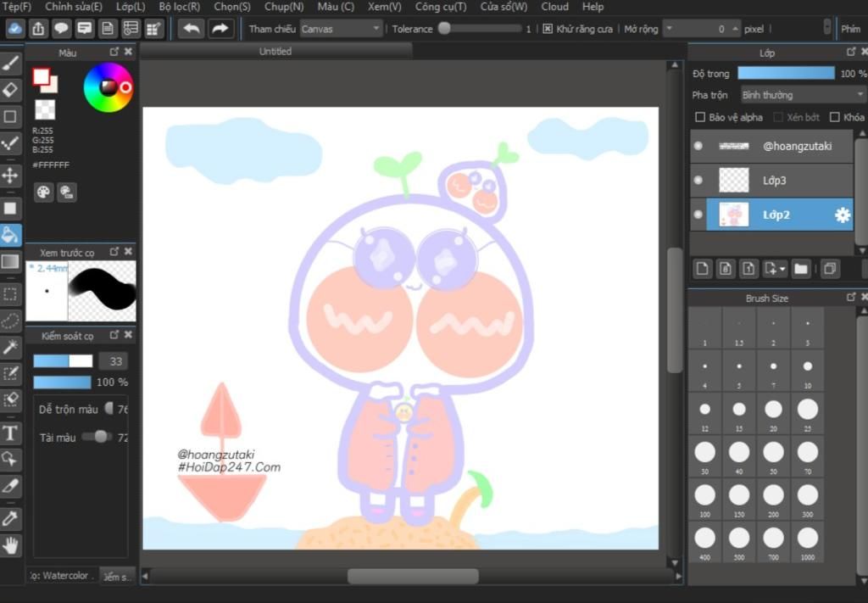Hide the Lớp3 layer
868x603 pixels.
pos(698,180)
